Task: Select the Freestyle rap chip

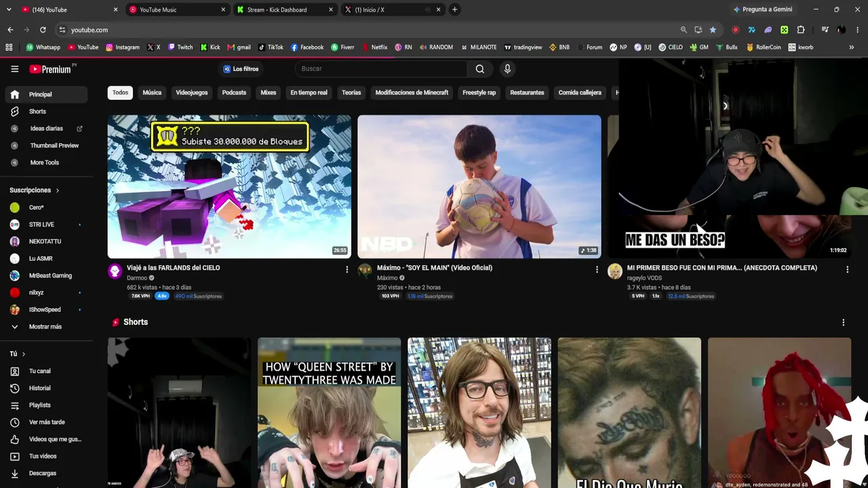Action: click(479, 92)
